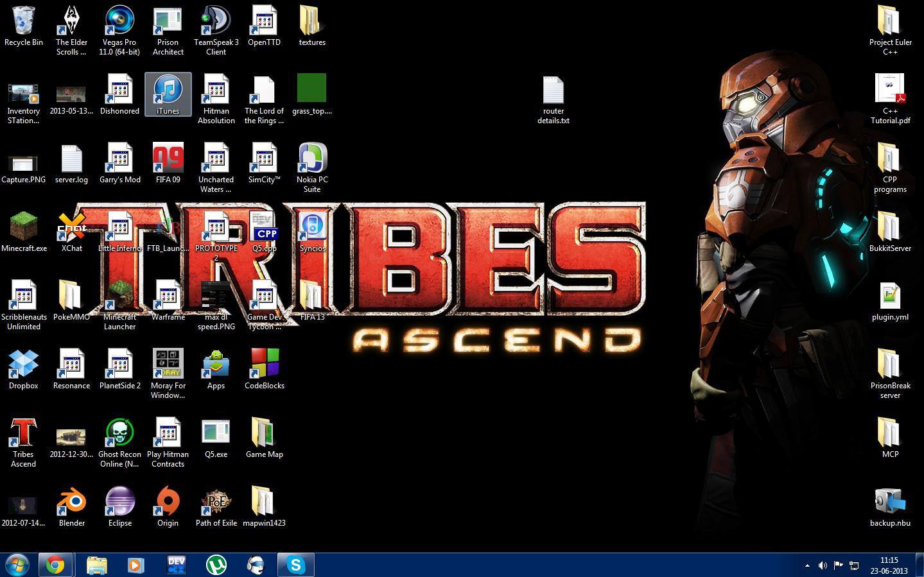Open the Eclipse desktop shortcut
The image size is (924, 577).
point(120,507)
